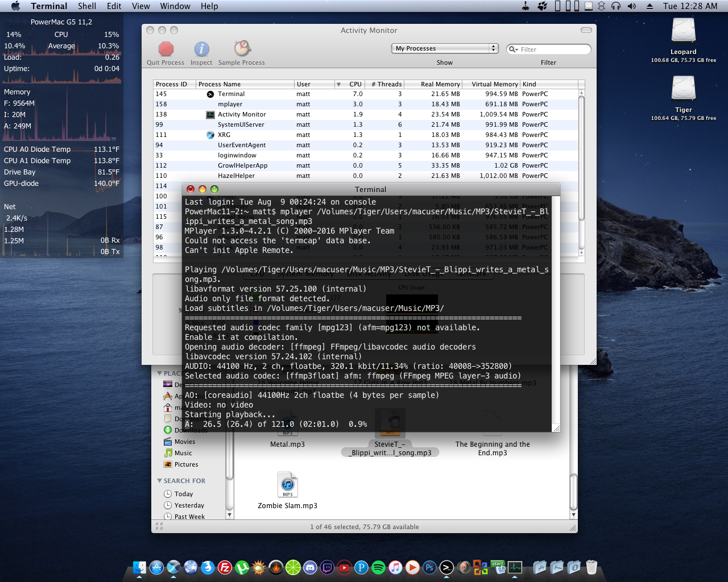Sort processes by the CPU column
The image size is (728, 582).
355,84
